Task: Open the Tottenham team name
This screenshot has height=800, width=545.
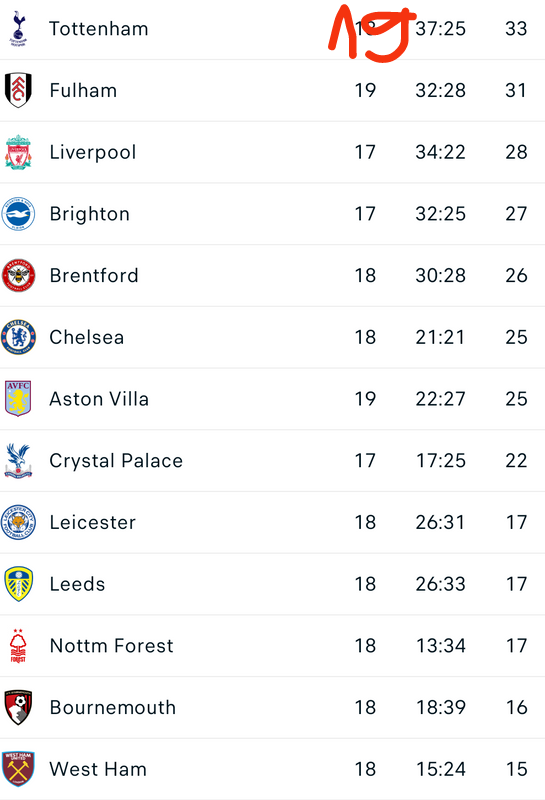Action: (98, 29)
